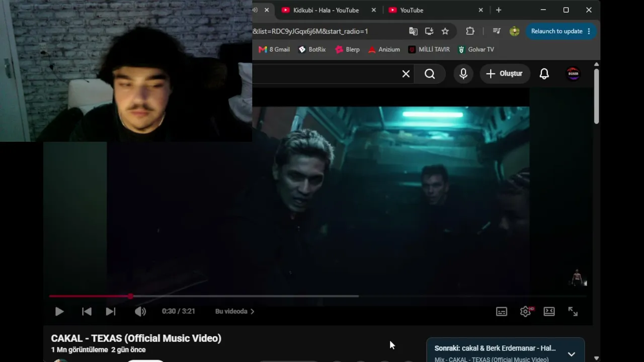Click the video title 'CAKAL - TEXAS'

coord(136,338)
